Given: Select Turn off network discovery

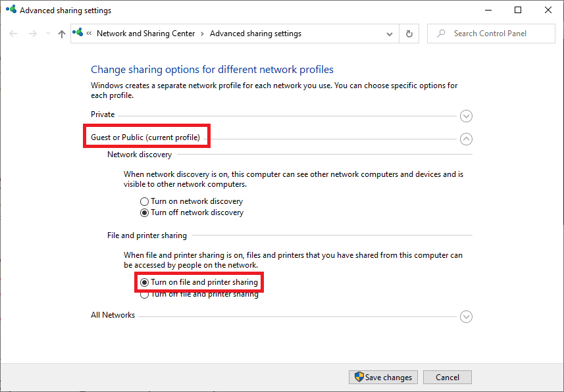Looking at the screenshot, I should [x=192, y=212].
